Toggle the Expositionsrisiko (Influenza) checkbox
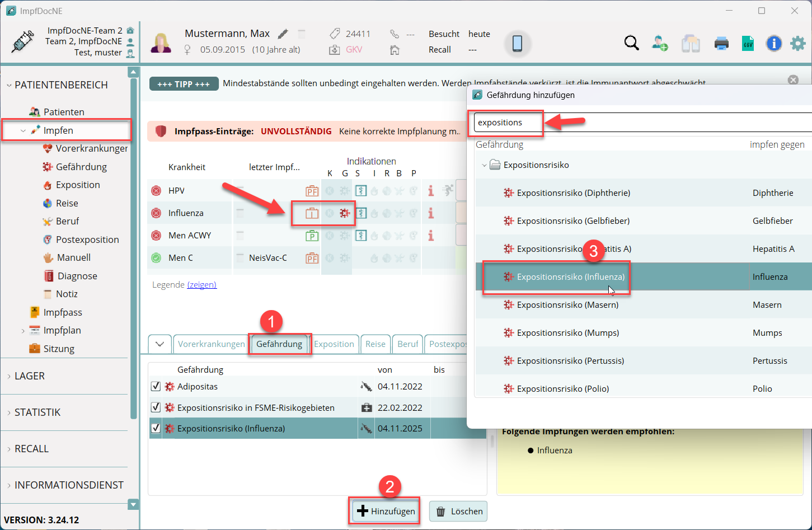 156,428
